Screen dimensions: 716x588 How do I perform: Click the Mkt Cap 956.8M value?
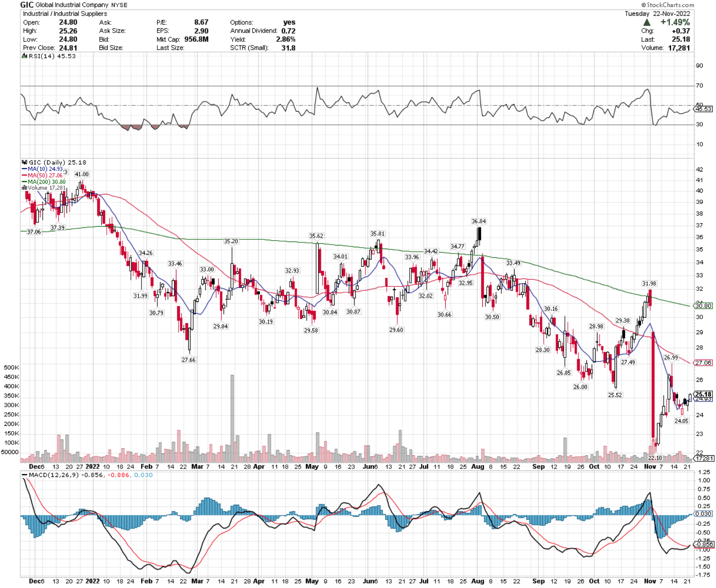(196, 39)
